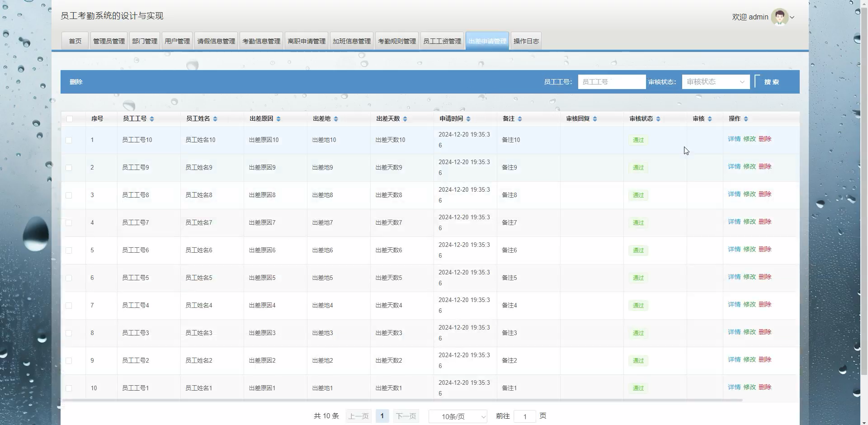
Task: Check the row for 员工工号6
Action: click(69, 250)
